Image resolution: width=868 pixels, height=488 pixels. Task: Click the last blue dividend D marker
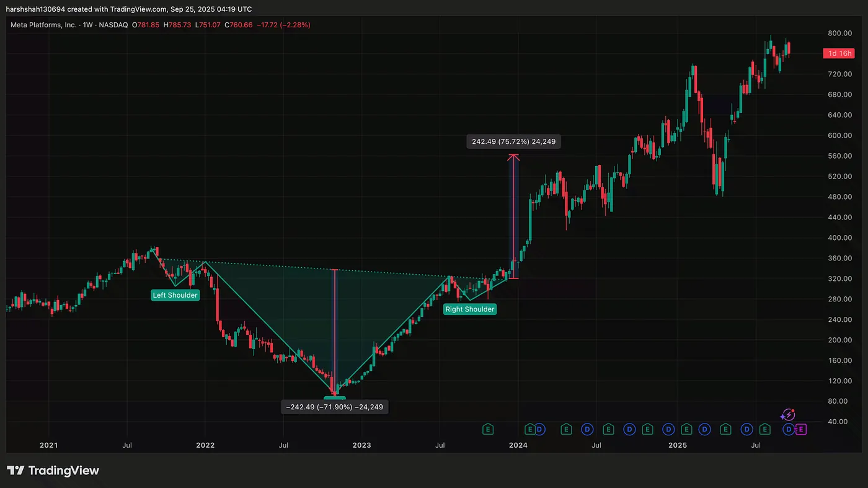789,429
